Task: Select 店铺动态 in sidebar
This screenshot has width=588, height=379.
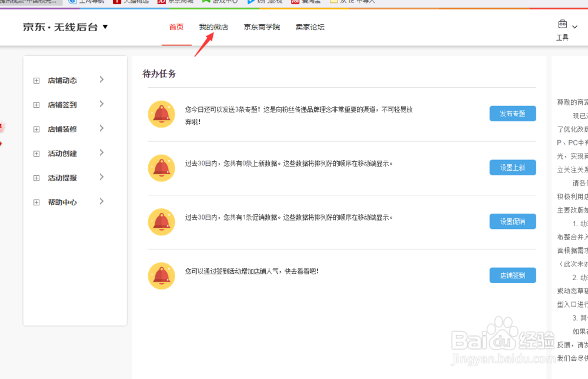Action: tap(62, 80)
